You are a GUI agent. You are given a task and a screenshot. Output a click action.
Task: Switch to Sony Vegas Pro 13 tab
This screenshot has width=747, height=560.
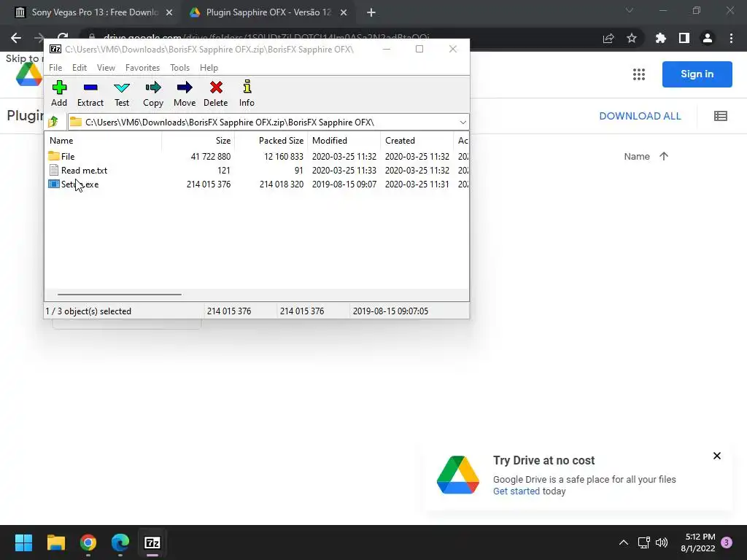tap(93, 12)
